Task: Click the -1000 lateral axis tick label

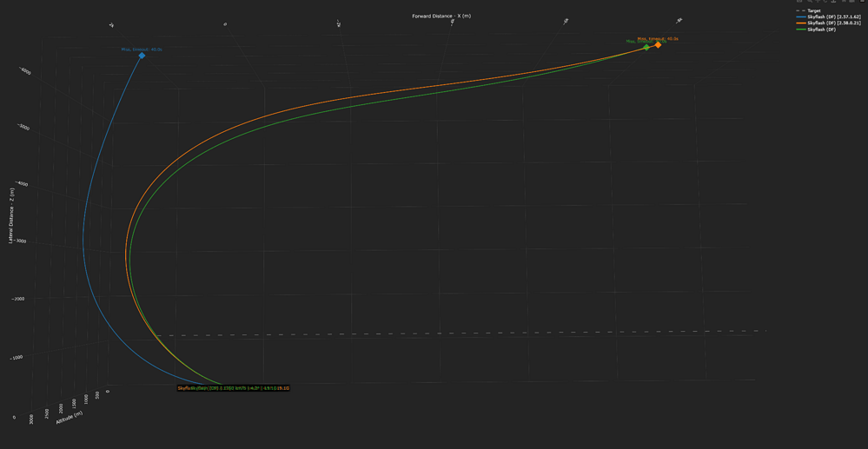Action: (16, 357)
